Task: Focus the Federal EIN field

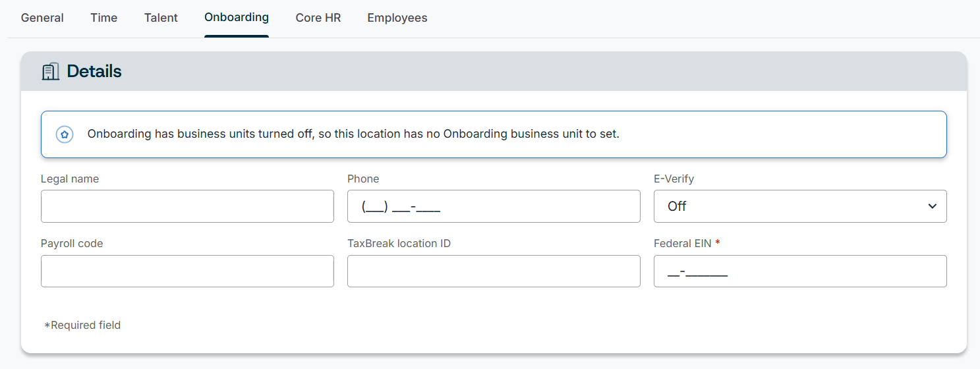Action: coord(800,271)
